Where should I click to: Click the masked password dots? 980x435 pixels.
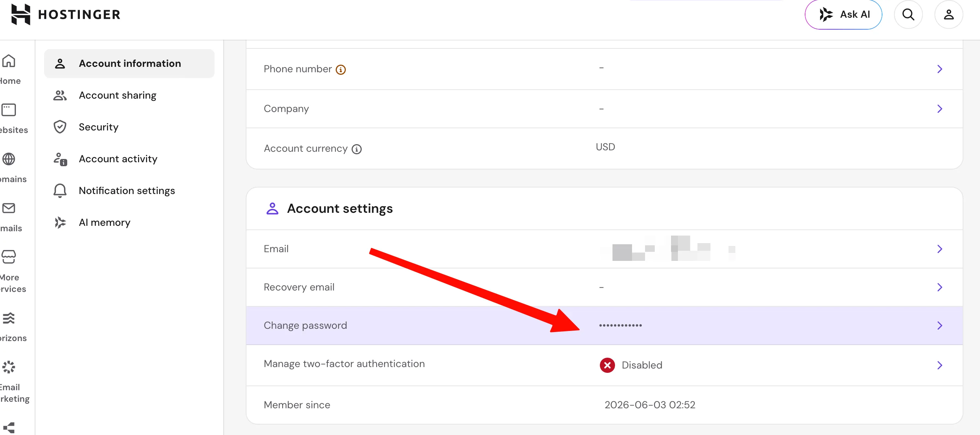[620, 325]
